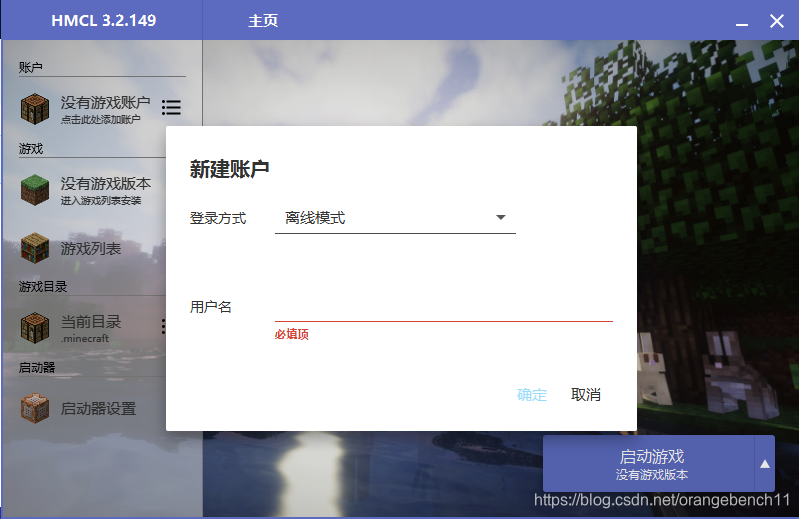Viewport: 799px width, 519px height.
Task: Open the 离线模式 login method dropdown
Action: [x=395, y=218]
